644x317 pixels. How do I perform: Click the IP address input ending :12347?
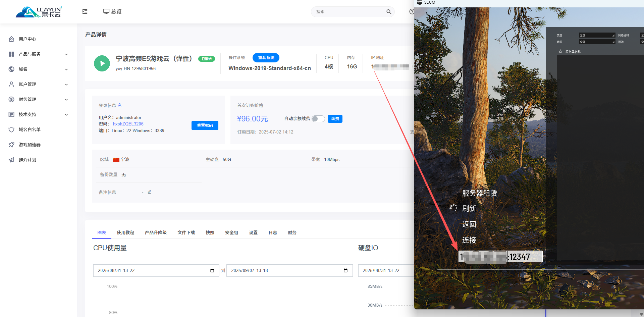coord(500,257)
